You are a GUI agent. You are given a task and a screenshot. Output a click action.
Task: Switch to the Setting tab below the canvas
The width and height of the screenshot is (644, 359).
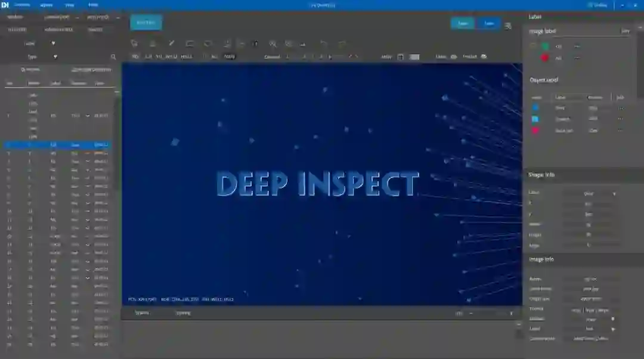point(142,313)
